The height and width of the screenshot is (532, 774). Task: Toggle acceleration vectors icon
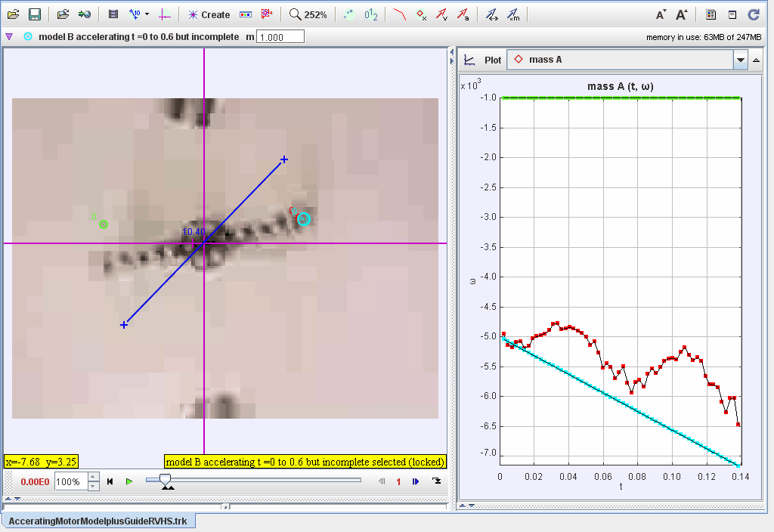(463, 14)
